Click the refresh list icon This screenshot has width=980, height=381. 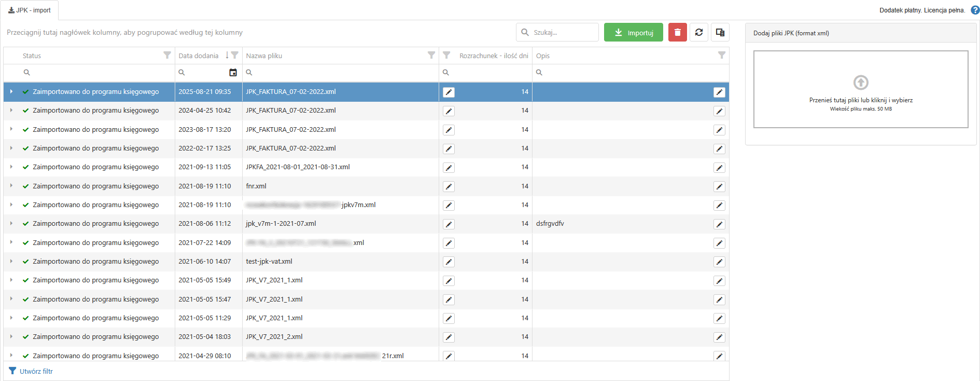pyautogui.click(x=698, y=32)
